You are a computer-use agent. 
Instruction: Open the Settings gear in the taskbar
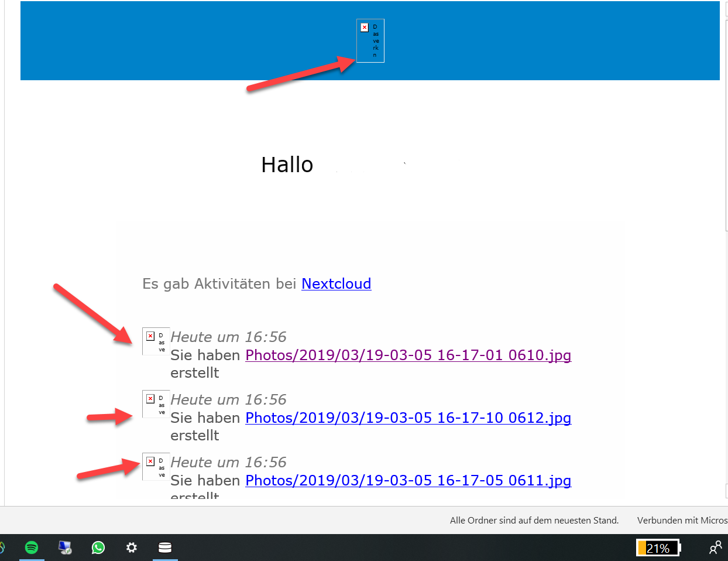[132, 548]
